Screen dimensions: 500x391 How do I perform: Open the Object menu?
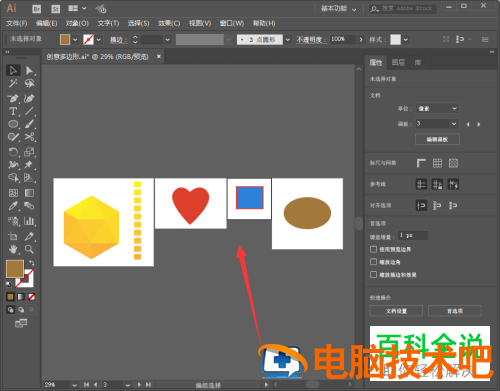pyautogui.click(x=77, y=23)
